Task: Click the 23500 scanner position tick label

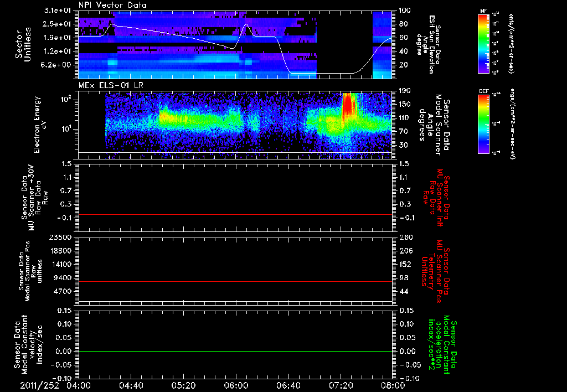Action: tap(60, 237)
